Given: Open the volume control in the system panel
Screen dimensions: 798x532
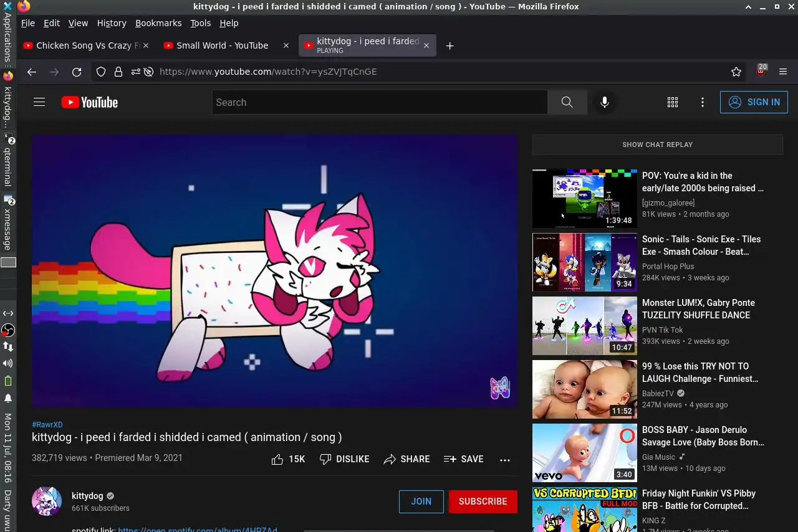Looking at the screenshot, I should tap(8, 363).
